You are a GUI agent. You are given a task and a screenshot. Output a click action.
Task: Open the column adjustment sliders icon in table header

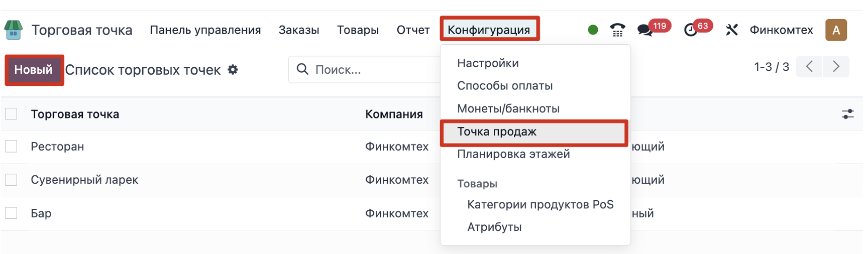[848, 114]
